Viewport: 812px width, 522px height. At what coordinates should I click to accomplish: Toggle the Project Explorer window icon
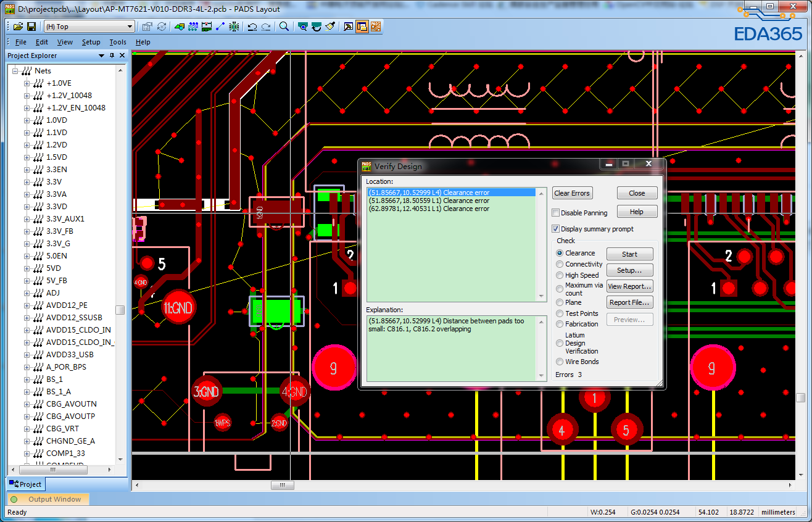[x=362, y=27]
